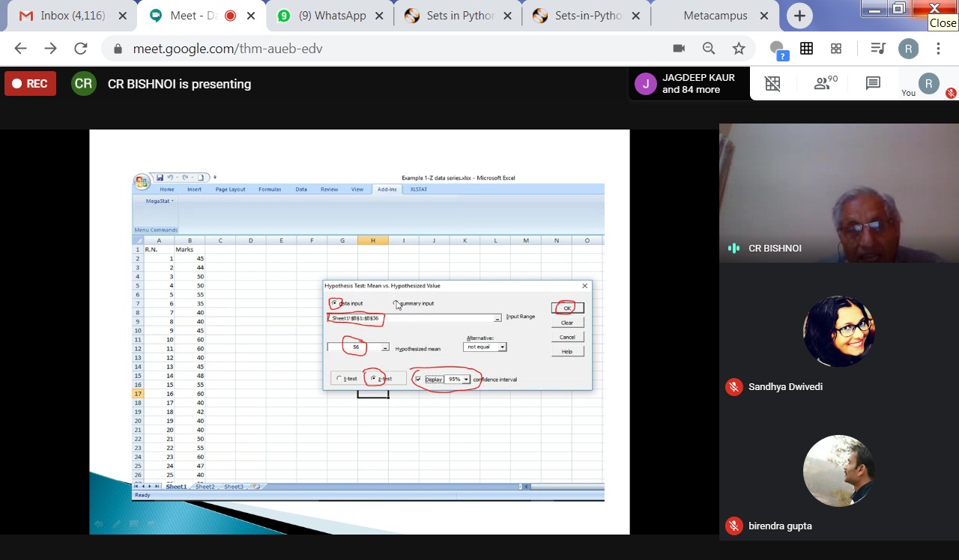Image resolution: width=959 pixels, height=560 pixels.
Task: Open the Chrome three-dot menu
Action: (938, 49)
